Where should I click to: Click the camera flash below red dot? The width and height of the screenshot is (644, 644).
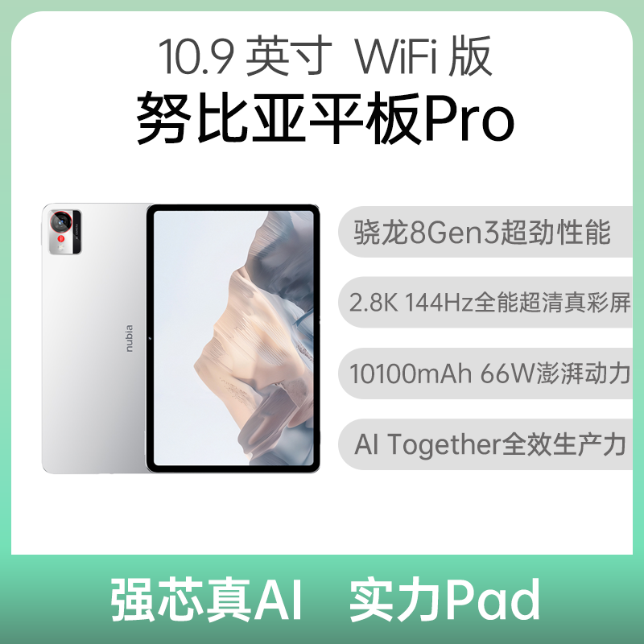click(61, 248)
